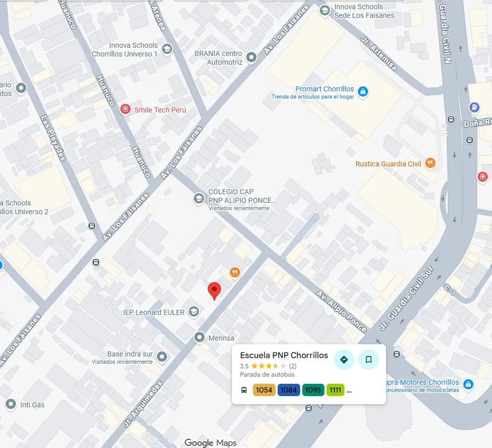Select bus line 1054 chip

click(x=264, y=390)
